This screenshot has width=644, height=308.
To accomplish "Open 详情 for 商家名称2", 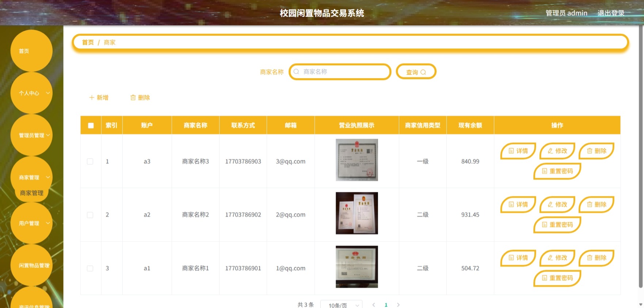I will [518, 204].
